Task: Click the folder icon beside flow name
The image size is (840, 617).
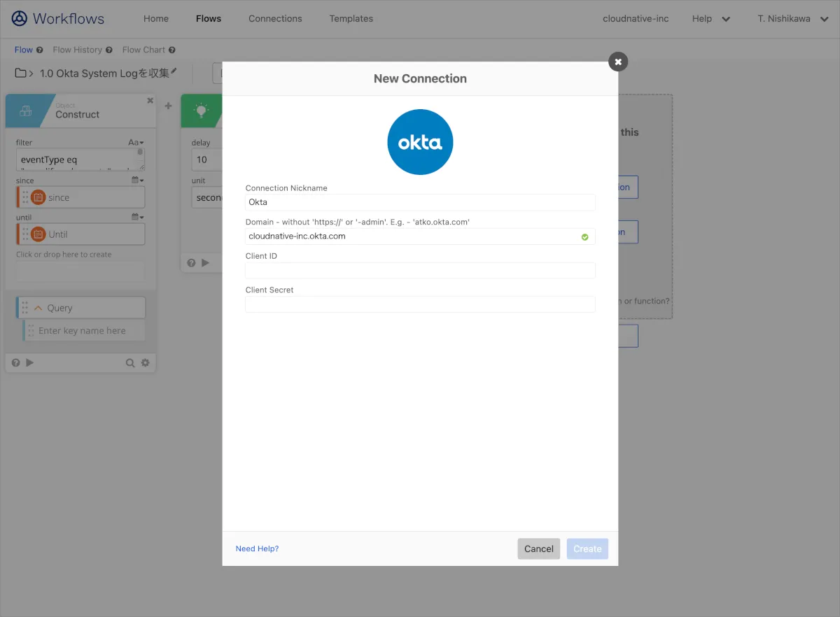Action: tap(21, 73)
